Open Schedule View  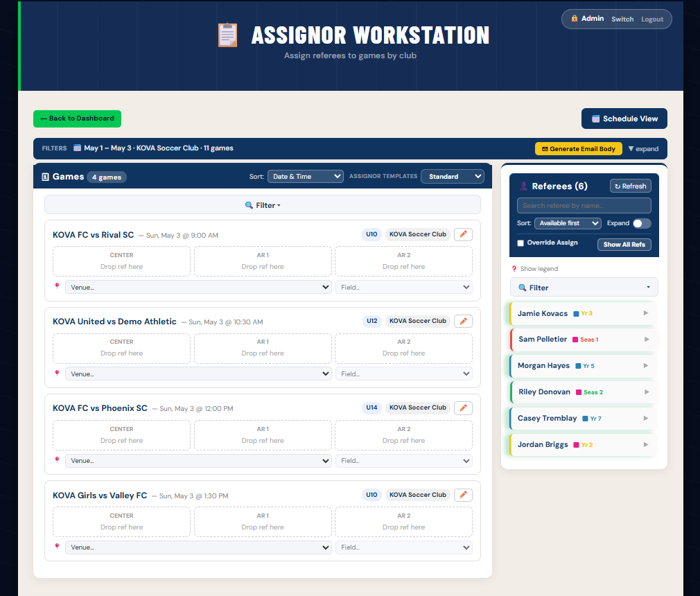click(x=624, y=119)
